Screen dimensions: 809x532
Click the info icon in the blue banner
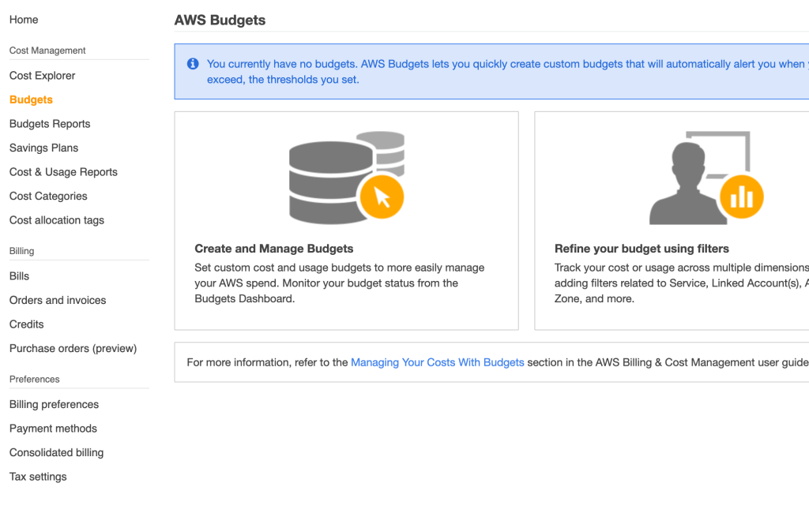pos(193,64)
